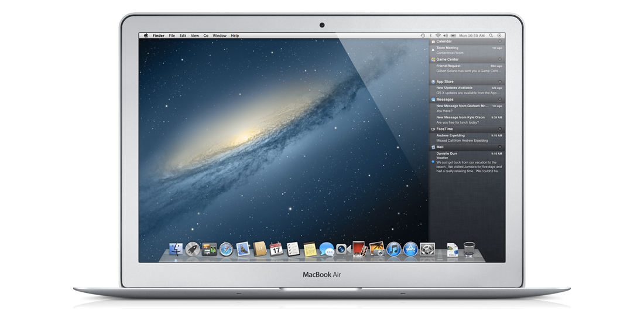Clear the Calendar notifications group
644x331 pixels.
(x=500, y=42)
